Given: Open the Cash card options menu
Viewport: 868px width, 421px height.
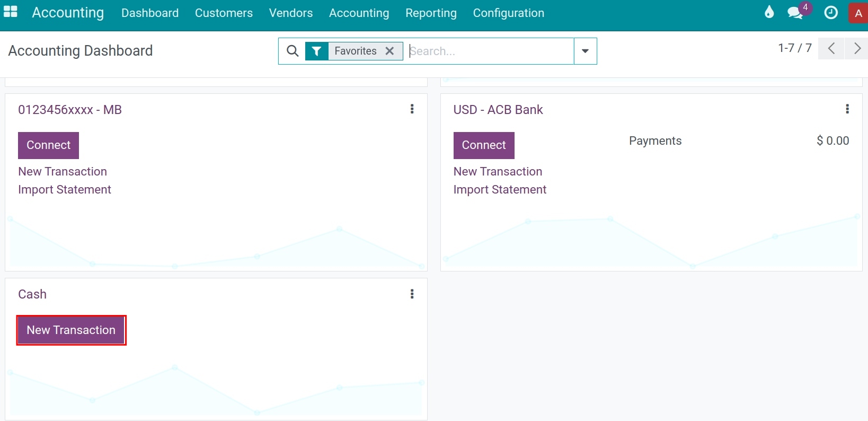Looking at the screenshot, I should tap(412, 294).
